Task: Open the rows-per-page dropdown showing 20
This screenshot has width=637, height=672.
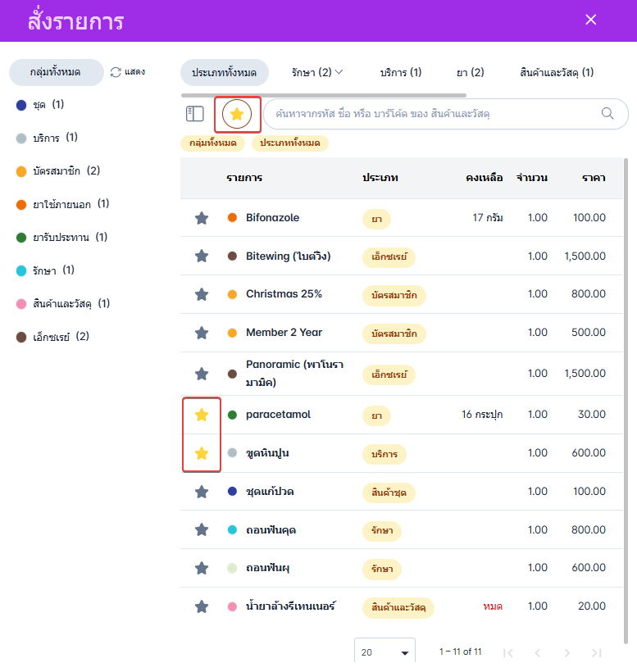Action: click(384, 652)
